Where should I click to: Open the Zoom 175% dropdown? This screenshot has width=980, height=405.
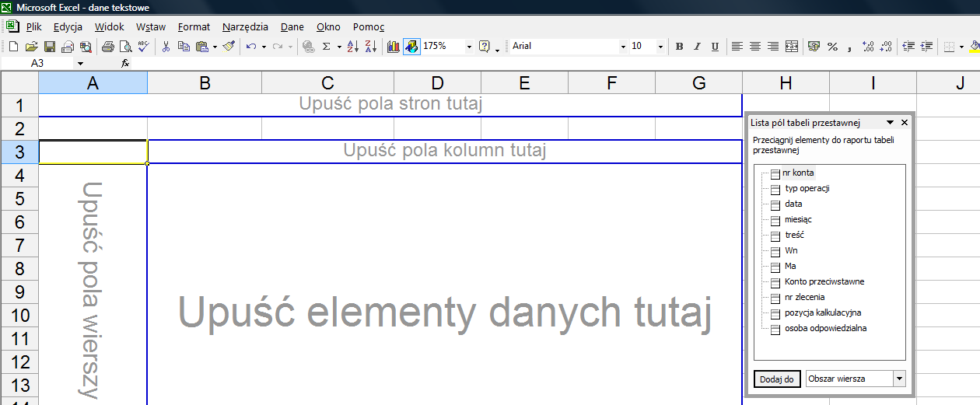coord(469,47)
